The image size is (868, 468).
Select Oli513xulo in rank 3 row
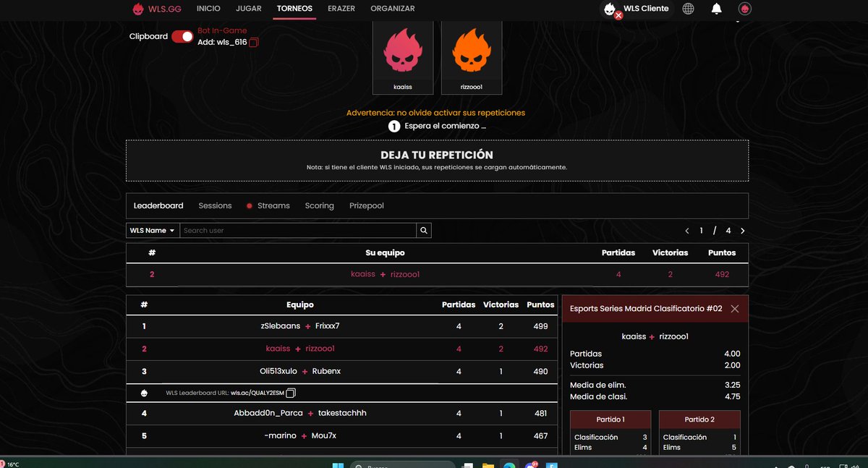[x=278, y=371]
